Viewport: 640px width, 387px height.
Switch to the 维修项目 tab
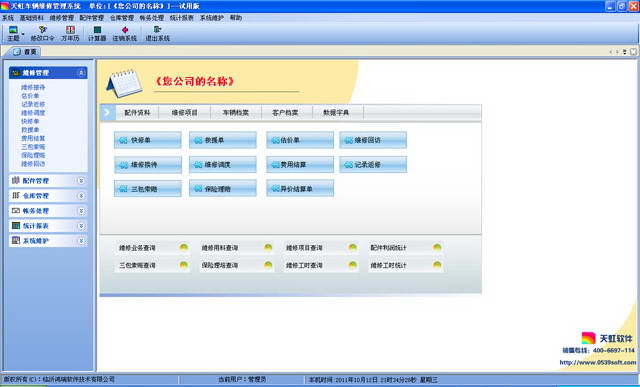(184, 112)
